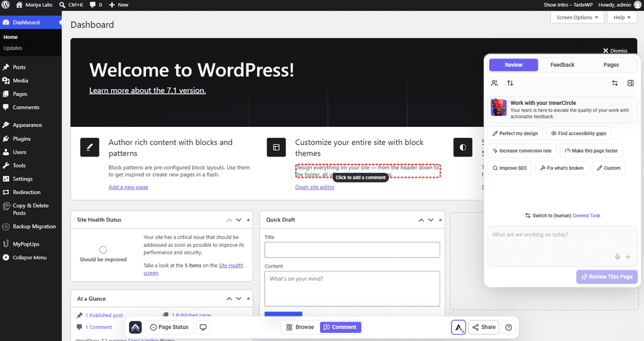644x341 pixels.
Task: Open the 1 Published post link
Action: [x=104, y=315]
